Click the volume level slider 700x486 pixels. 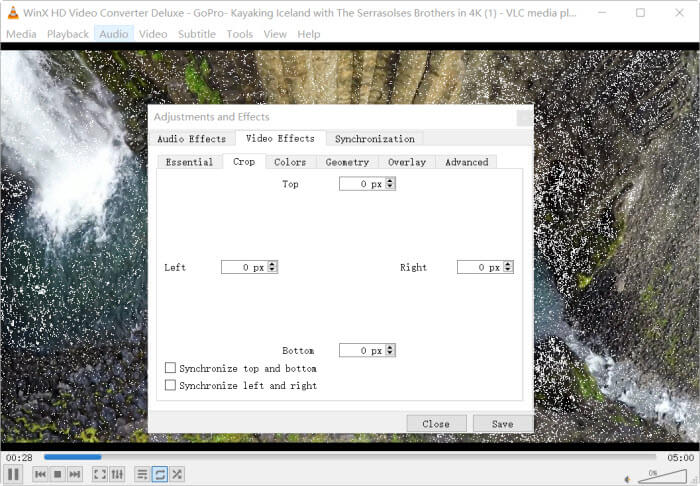(x=662, y=476)
